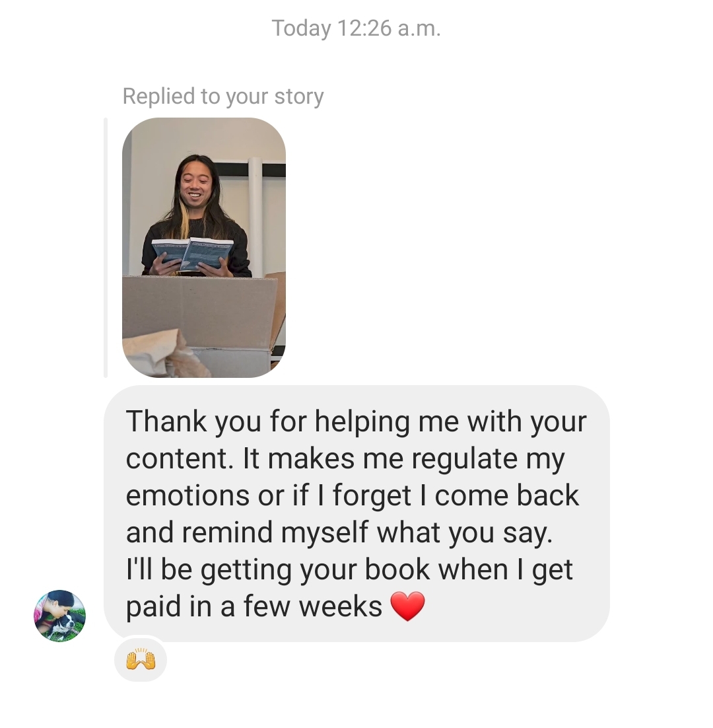Open the replied story thumbnail
713x728 pixels.
(x=204, y=248)
